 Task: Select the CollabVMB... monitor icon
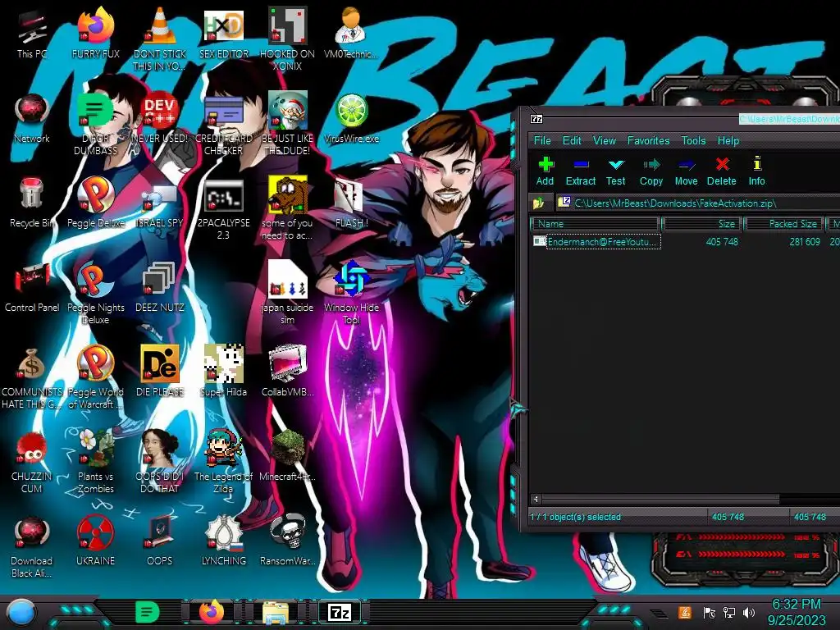point(288,371)
